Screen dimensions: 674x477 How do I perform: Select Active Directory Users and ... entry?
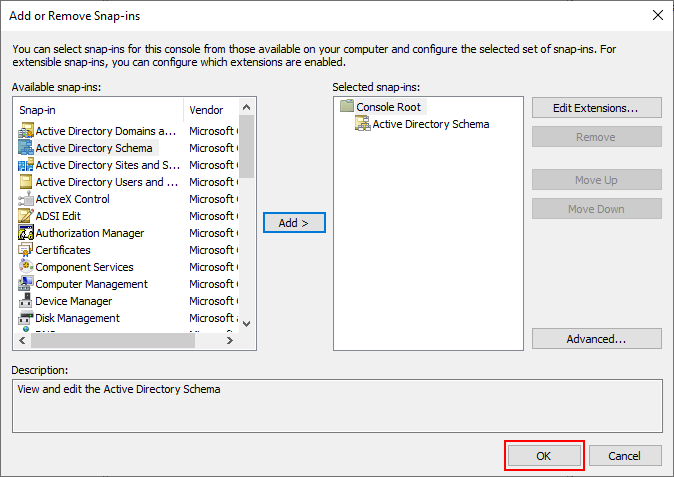pyautogui.click(x=107, y=182)
